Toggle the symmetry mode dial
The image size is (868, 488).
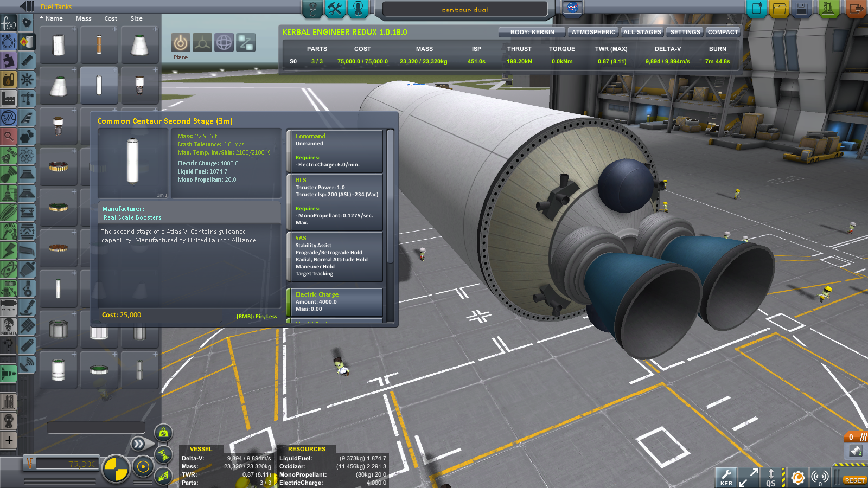pyautogui.click(x=116, y=468)
